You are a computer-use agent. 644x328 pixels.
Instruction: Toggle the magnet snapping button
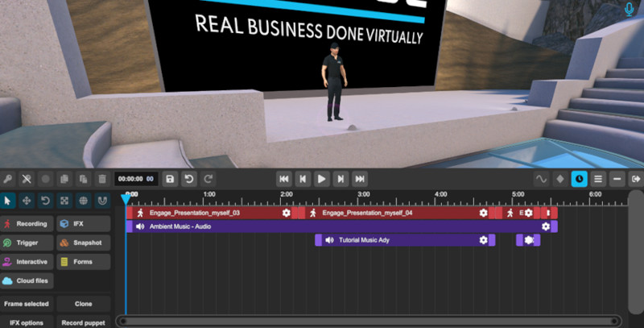point(103,200)
